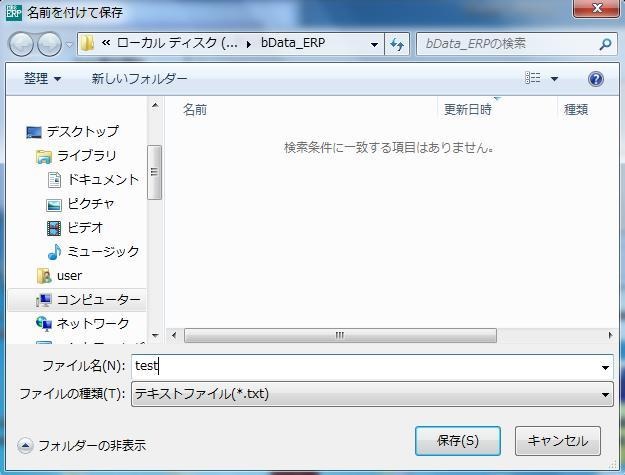Open the 整理 menu
Screen dimensions: 625x475
pyautogui.click(x=42, y=78)
